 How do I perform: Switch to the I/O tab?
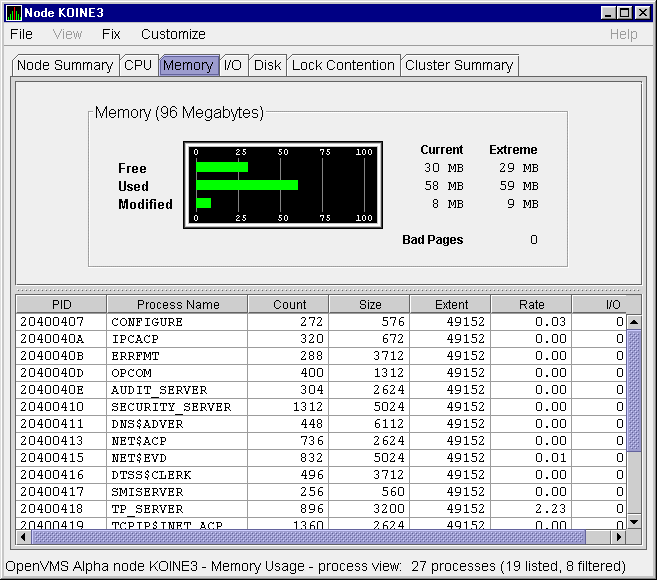[x=233, y=65]
